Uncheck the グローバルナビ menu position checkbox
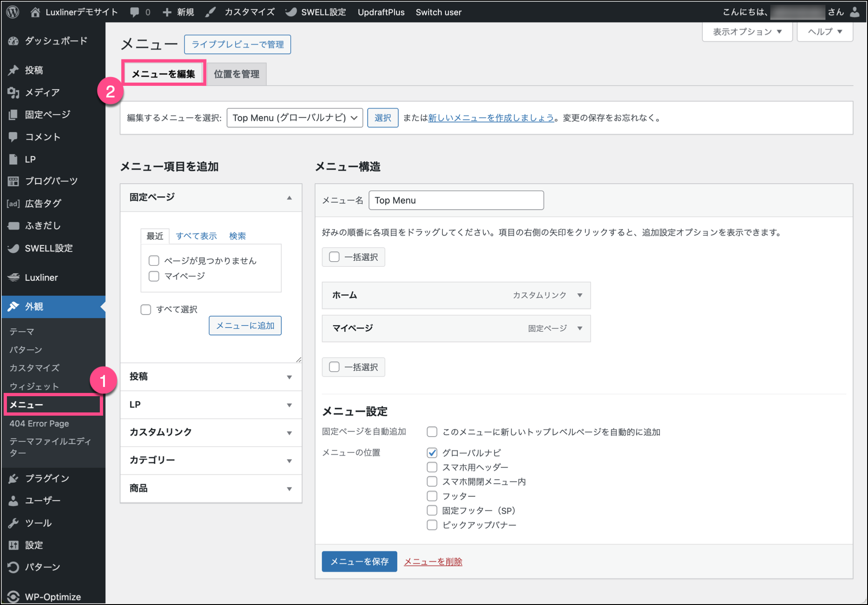 tap(432, 453)
